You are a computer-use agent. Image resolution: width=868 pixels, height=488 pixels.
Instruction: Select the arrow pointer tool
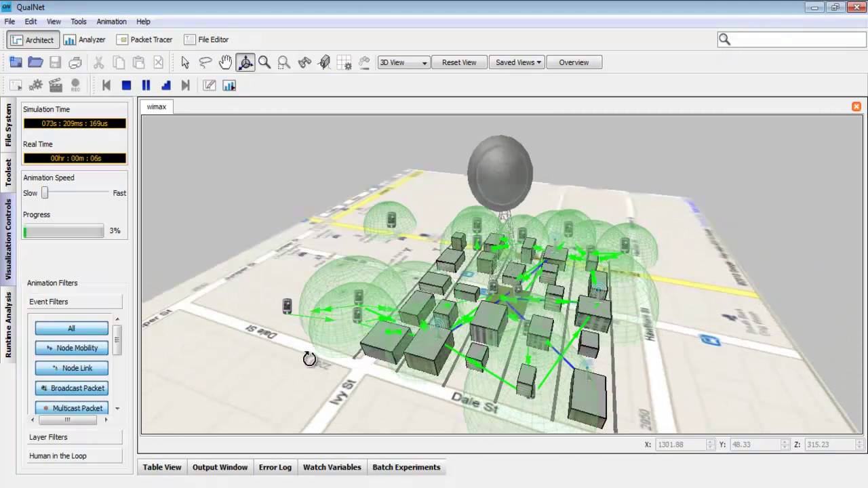click(185, 62)
